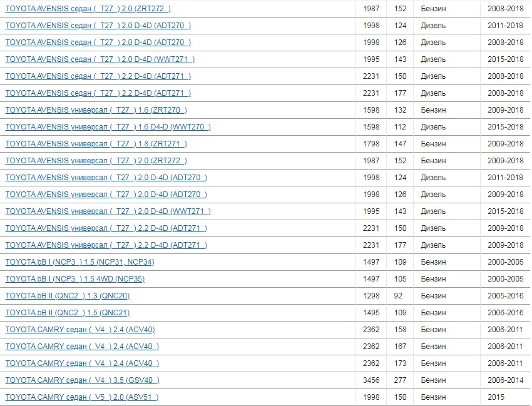Open CAMRY седан (_V5_) 2.0 (ASV51_) link
The width and height of the screenshot is (532, 406).
coord(82,397)
